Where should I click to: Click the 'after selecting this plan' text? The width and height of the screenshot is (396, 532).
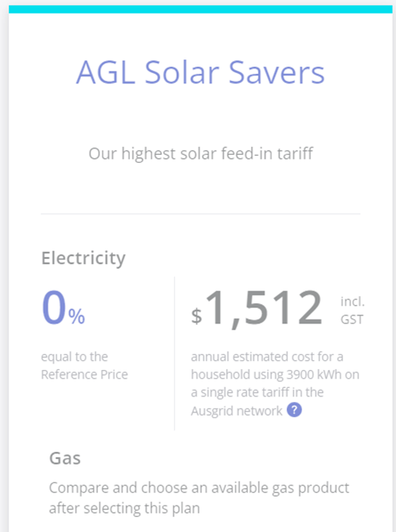click(124, 509)
